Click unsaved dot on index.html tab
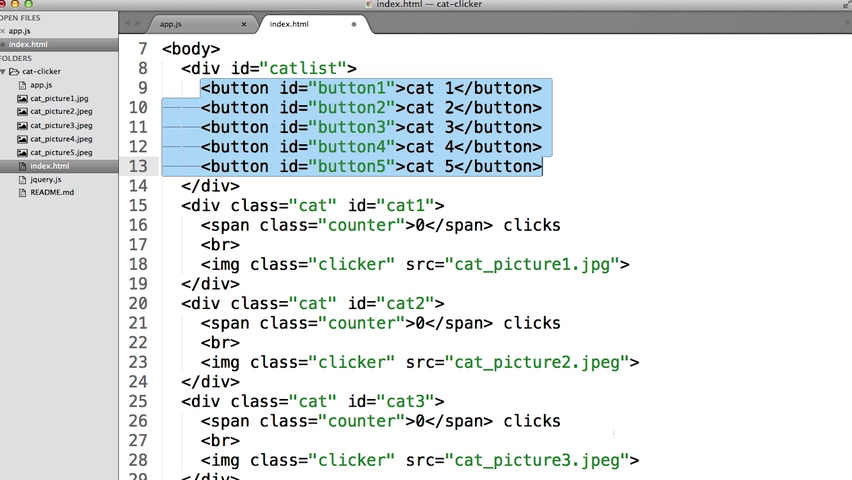Screen dimensions: 852x480 (x=354, y=24)
